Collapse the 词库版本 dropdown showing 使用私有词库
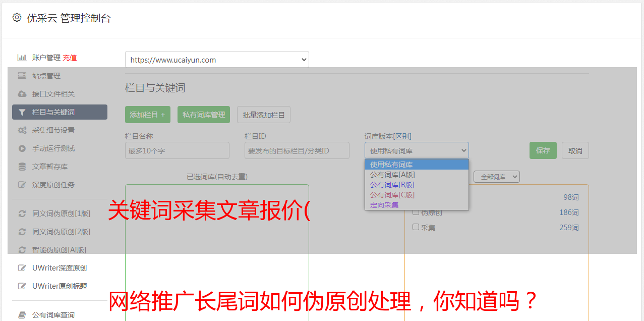Image resolution: width=644 pixels, height=321 pixels. pyautogui.click(x=417, y=150)
